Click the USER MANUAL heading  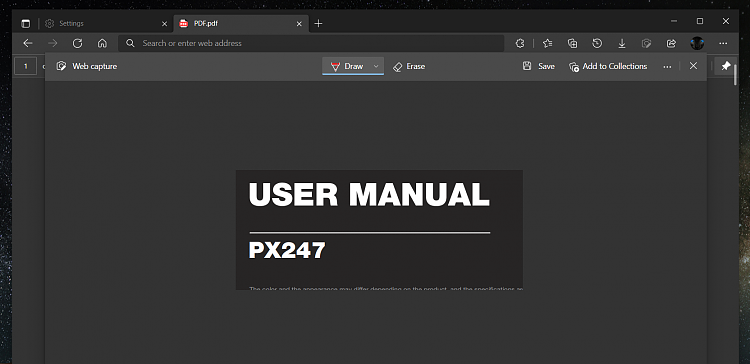[369, 195]
